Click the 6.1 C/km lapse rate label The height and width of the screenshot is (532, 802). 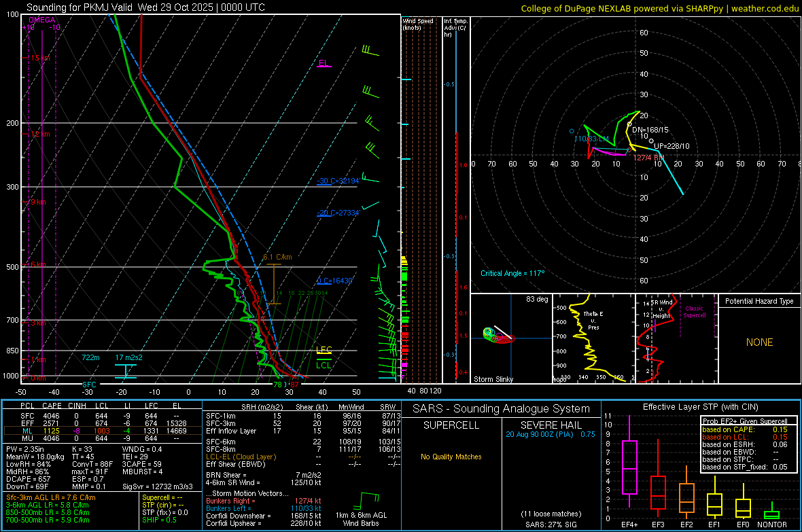277,257
